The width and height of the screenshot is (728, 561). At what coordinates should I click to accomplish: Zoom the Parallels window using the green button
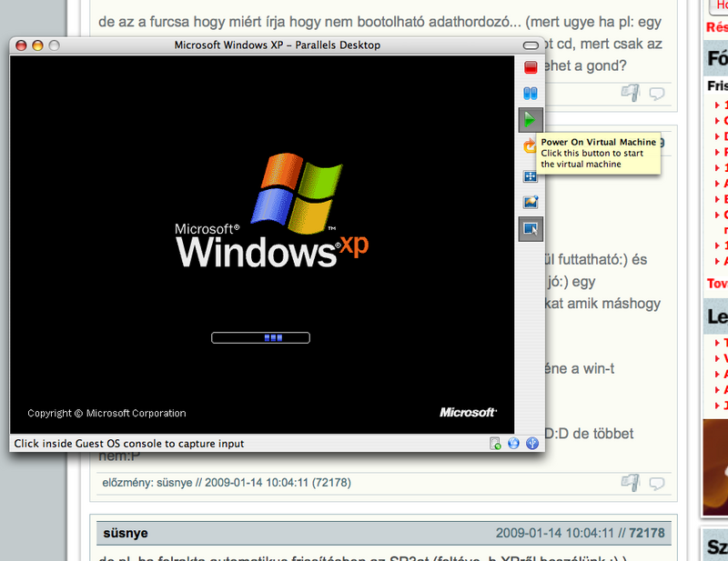click(x=53, y=45)
